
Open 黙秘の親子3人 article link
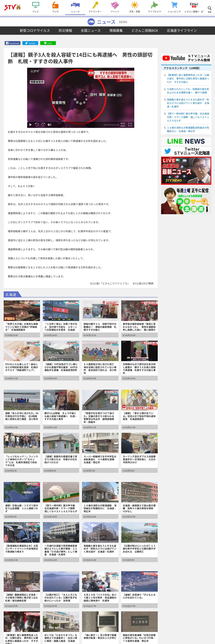pyautogui.click(x=100, y=327)
